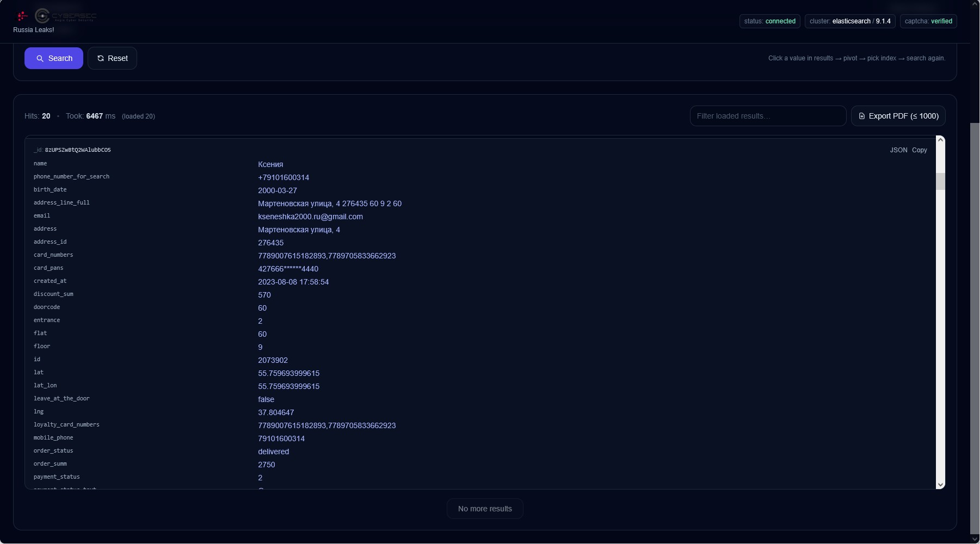Copy the record using Copy link
980x544 pixels.
coord(920,150)
